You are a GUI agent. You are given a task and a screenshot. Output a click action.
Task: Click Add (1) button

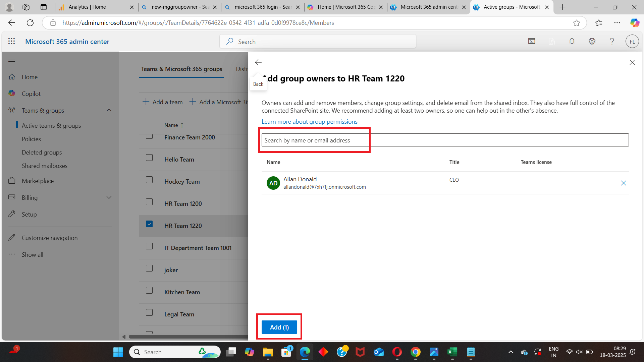pyautogui.click(x=279, y=327)
